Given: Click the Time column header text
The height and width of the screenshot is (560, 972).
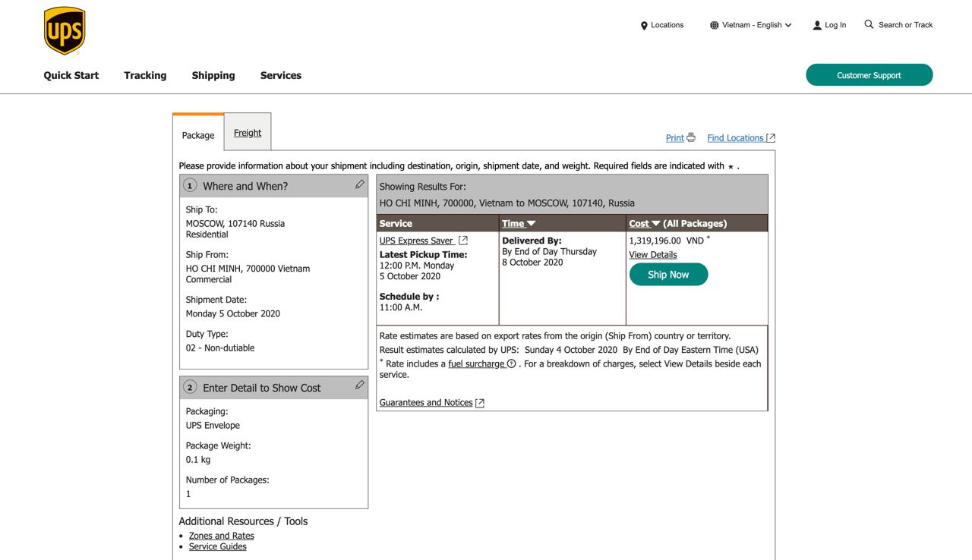Looking at the screenshot, I should click(513, 223).
